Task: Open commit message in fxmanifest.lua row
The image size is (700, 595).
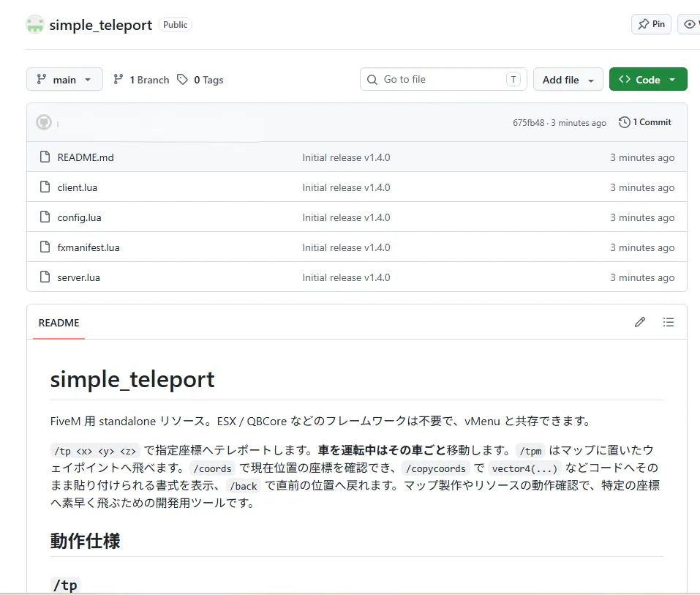Action: pos(346,247)
